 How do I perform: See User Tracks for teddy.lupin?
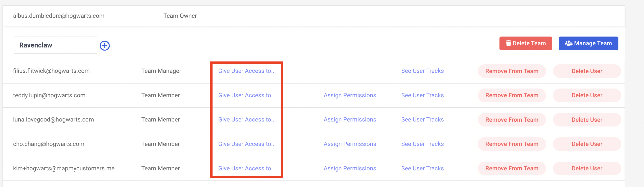pyautogui.click(x=422, y=95)
